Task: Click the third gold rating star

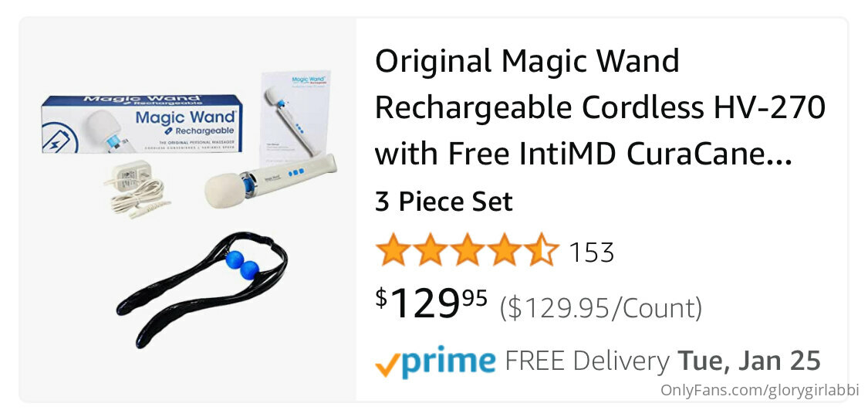Action: pyautogui.click(x=468, y=250)
